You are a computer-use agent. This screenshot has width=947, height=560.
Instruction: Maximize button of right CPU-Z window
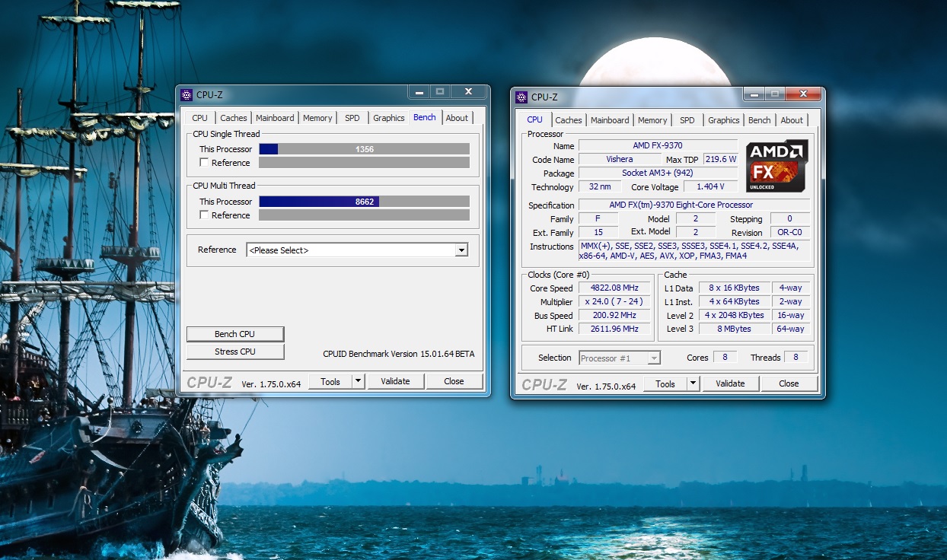[x=775, y=94]
